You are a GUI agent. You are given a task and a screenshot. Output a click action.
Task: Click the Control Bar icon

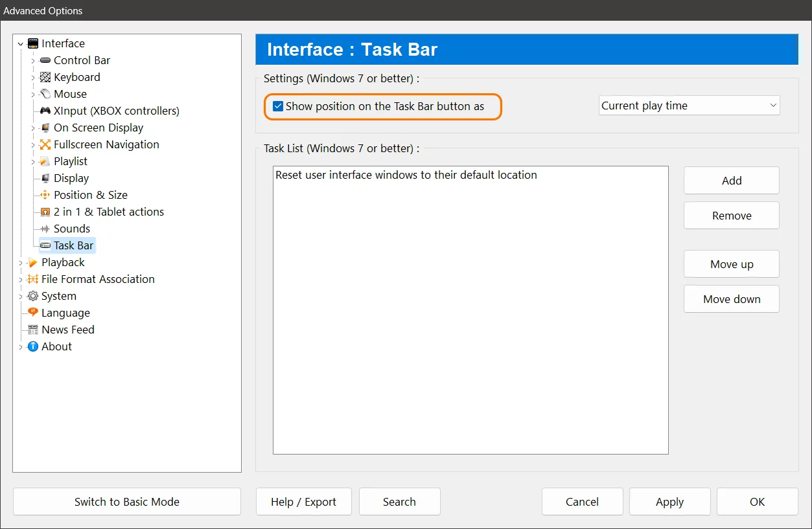(x=45, y=60)
